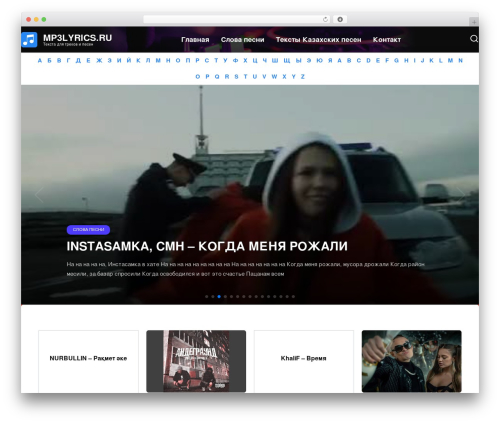Image resolution: width=500 pixels, height=423 pixels.
Task: Open the search magnifier icon in the header
Action: 474,39
